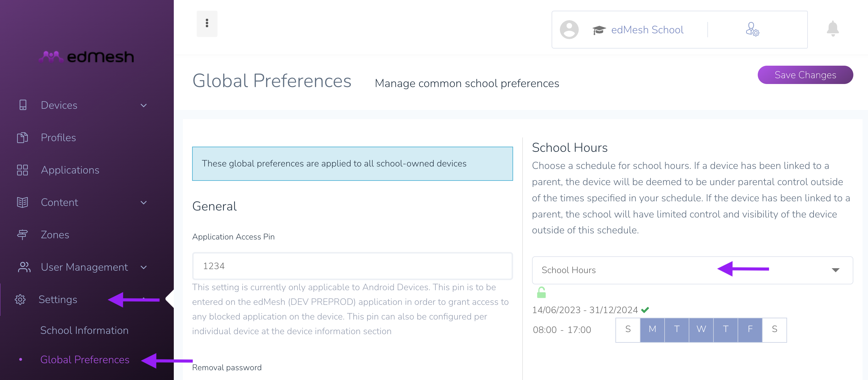Toggle Wednesday in the school schedule
868x380 pixels.
[701, 330]
